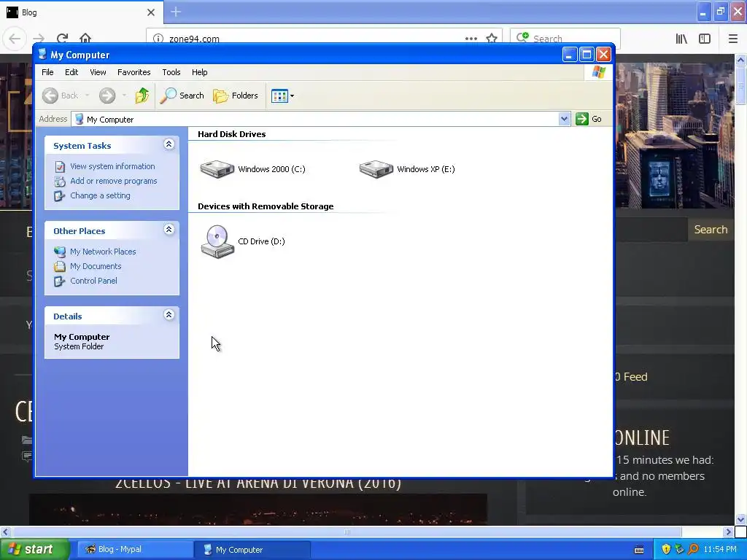This screenshot has width=747, height=560.
Task: Collapse the System Tasks panel
Action: [x=169, y=144]
